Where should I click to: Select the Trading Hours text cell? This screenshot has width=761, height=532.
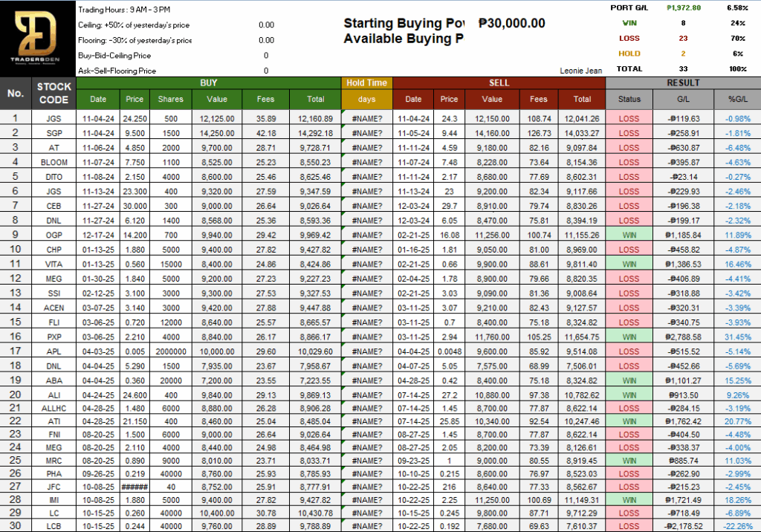click(124, 9)
